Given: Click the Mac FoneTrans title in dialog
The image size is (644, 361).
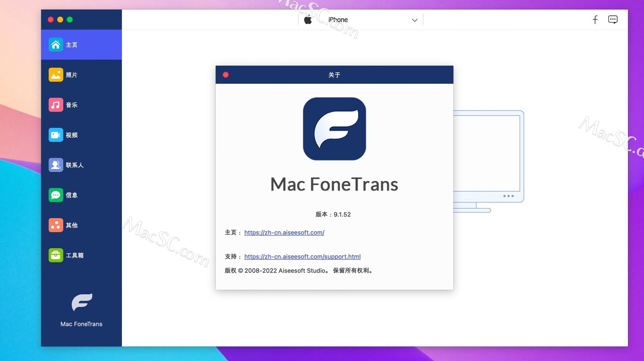Looking at the screenshot, I should click(x=334, y=184).
